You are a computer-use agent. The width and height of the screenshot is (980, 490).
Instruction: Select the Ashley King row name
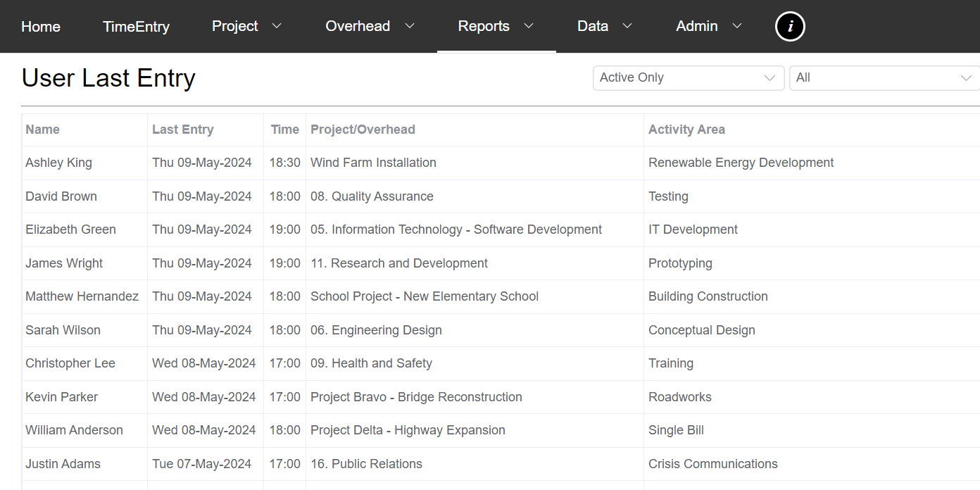pos(58,163)
